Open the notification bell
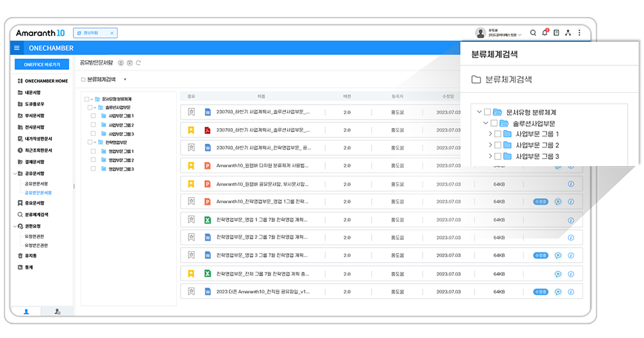This screenshot has height=338, width=644. click(545, 33)
